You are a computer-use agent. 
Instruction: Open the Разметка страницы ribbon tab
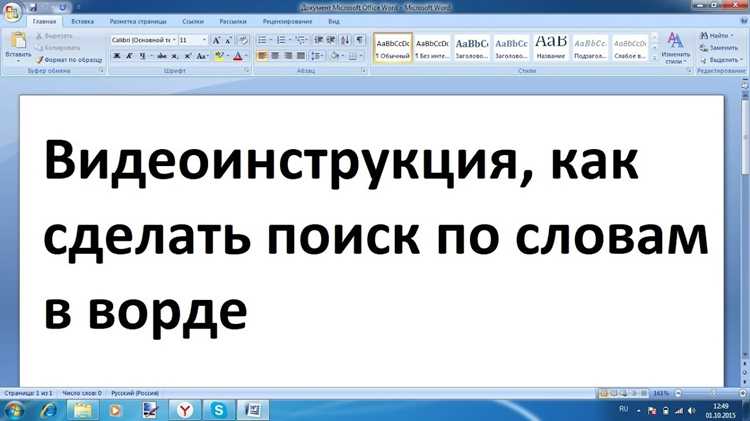138,22
